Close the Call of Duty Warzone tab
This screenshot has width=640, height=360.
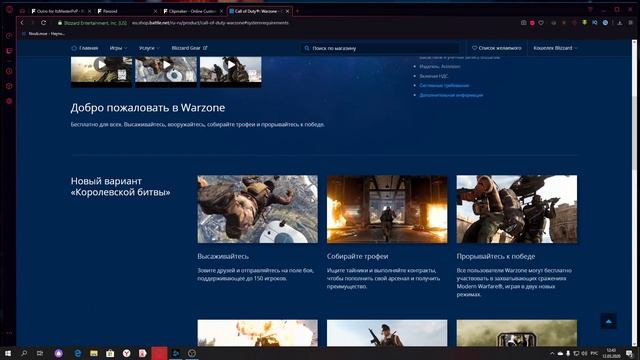(287, 11)
